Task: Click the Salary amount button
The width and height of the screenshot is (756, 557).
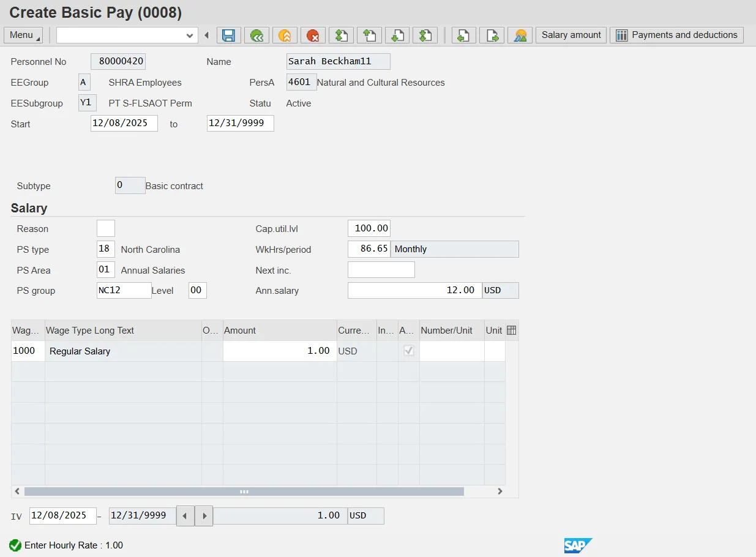Action: pos(571,36)
